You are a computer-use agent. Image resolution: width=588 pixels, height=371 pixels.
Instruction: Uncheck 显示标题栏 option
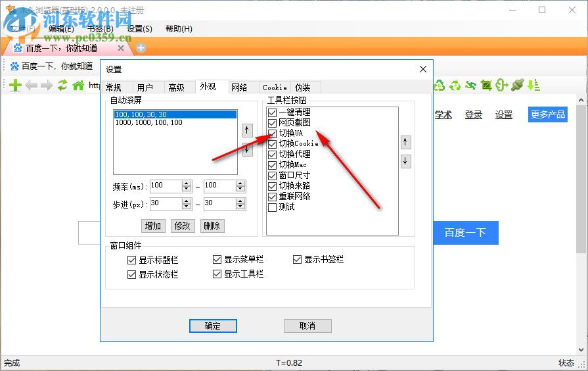pyautogui.click(x=131, y=260)
